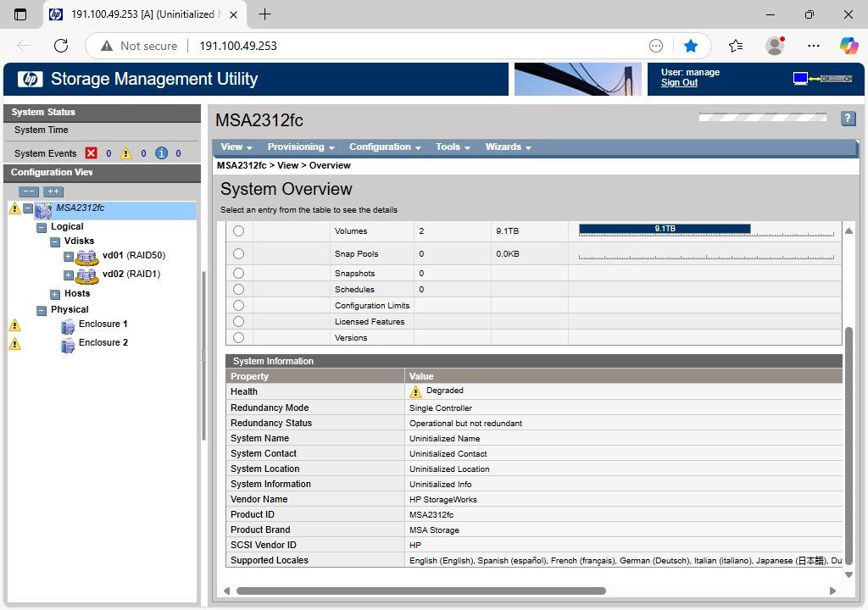Click the MSA2312fc system tree icon
Viewport: 868px width, 610px height.
click(x=43, y=210)
